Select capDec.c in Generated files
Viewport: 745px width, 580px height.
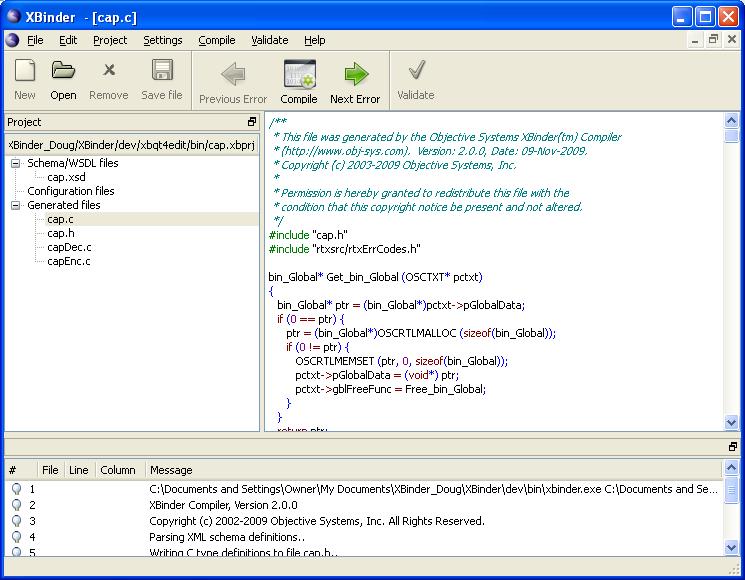click(69, 247)
